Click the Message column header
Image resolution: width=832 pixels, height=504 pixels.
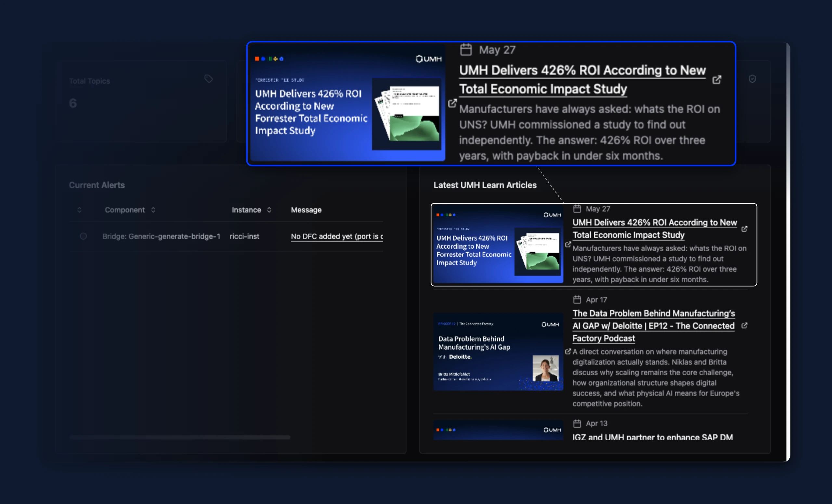(306, 210)
